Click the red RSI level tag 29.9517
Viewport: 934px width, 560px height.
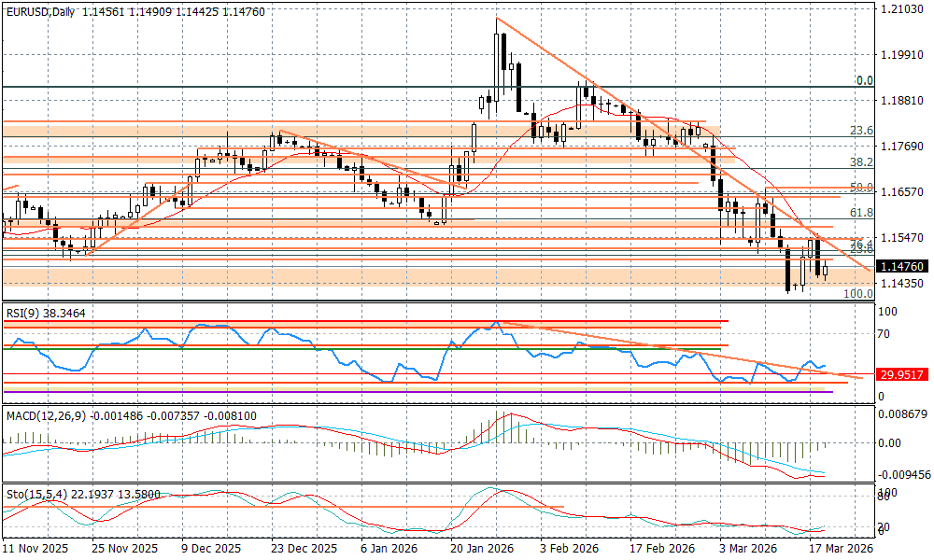point(902,374)
